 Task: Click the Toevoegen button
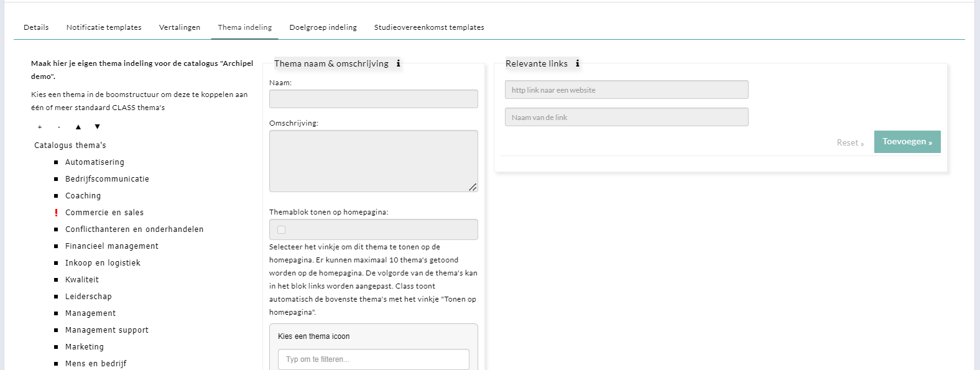[907, 142]
